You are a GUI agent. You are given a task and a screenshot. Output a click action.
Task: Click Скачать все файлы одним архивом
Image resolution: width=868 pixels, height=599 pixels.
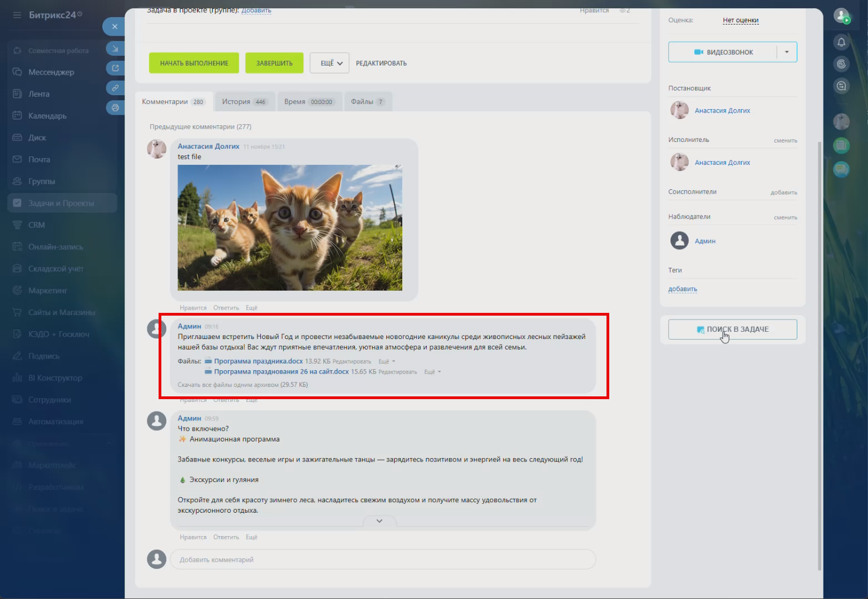[243, 385]
